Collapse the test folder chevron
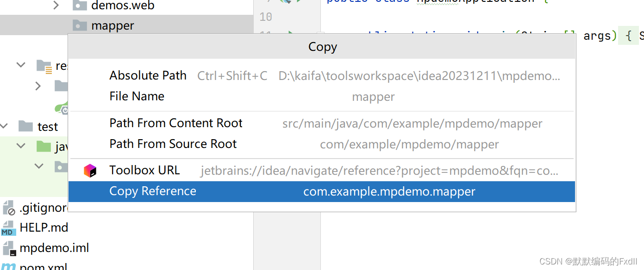The height and width of the screenshot is (270, 644). click(x=5, y=126)
